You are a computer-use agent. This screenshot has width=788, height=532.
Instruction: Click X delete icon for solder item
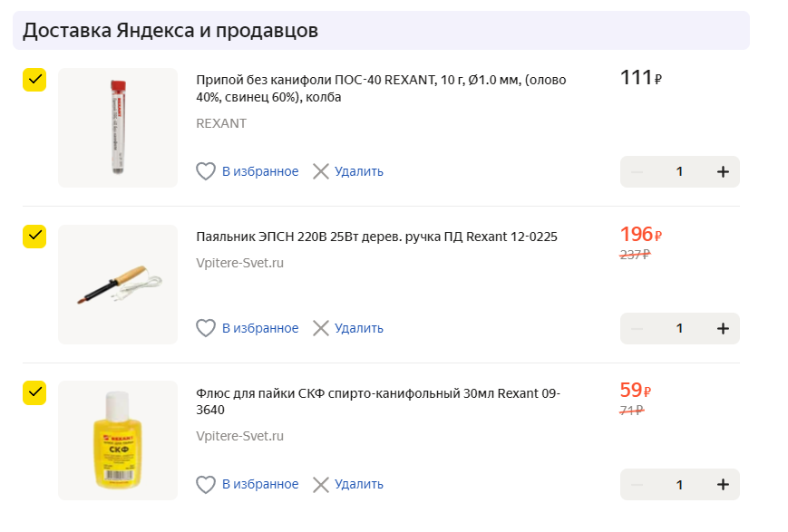click(x=321, y=171)
